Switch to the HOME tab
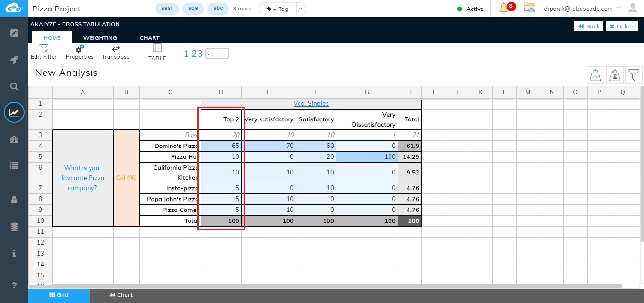This screenshot has height=303, width=644. pyautogui.click(x=52, y=37)
